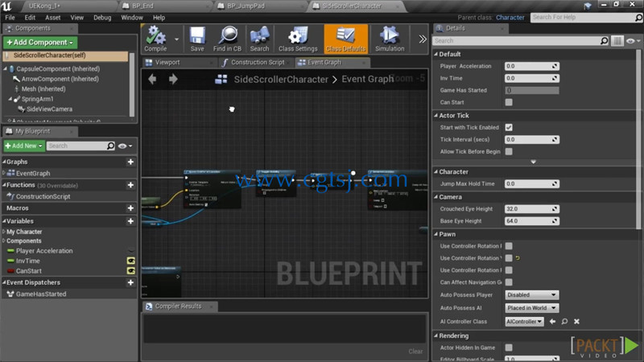This screenshot has height=362, width=644.
Task: Browse to AI Controller Class asset
Action: pos(565,321)
